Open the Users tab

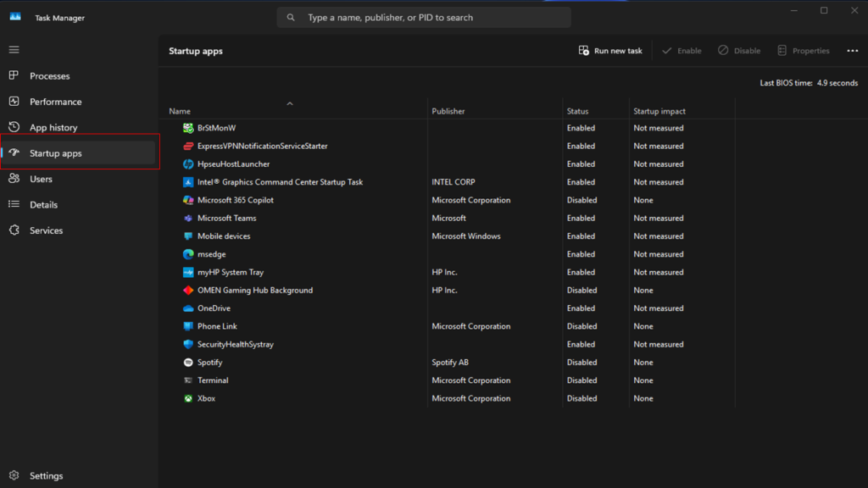79,179
